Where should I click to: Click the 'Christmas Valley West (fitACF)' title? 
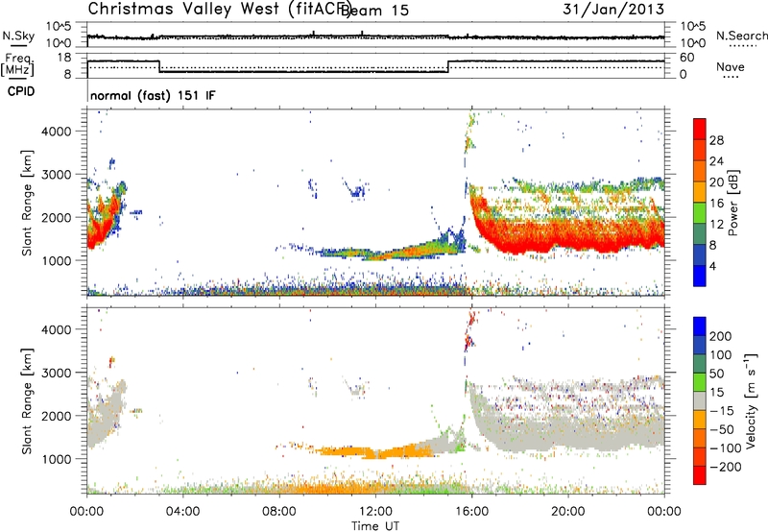(219, 9)
